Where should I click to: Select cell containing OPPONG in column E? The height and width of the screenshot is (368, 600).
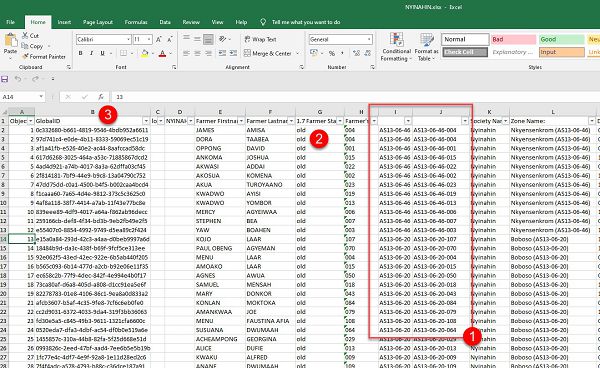(220, 148)
